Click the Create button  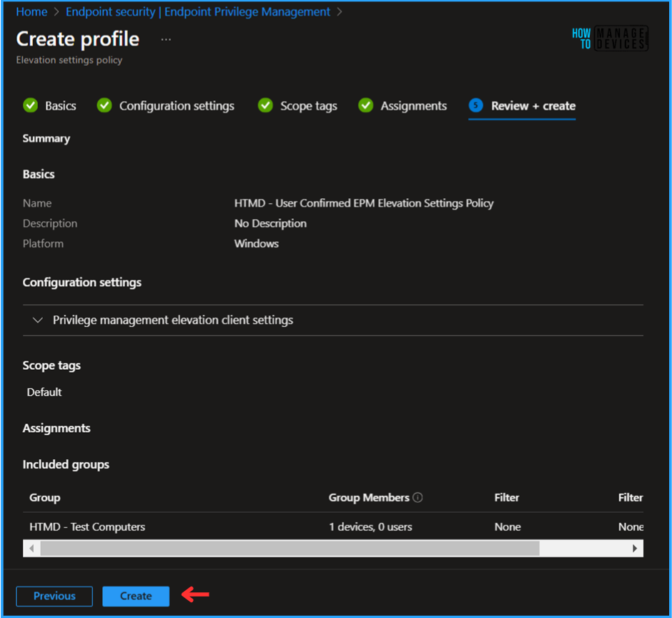[x=136, y=596]
